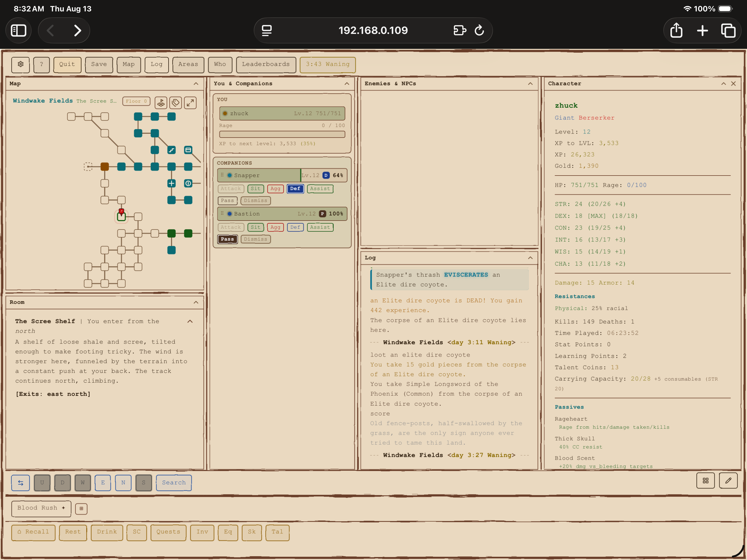
Task: Set Snapper to Agg mode
Action: point(275,189)
